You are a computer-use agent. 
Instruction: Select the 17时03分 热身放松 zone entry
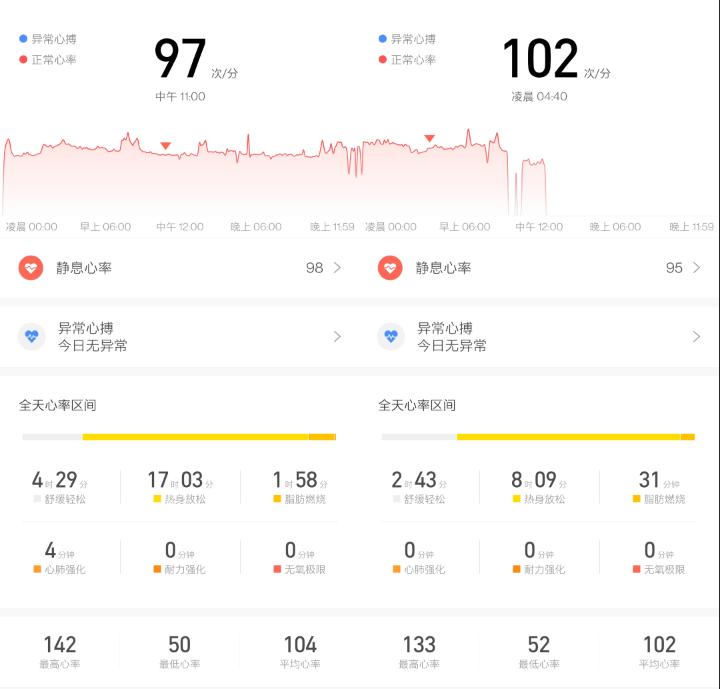coord(180,487)
